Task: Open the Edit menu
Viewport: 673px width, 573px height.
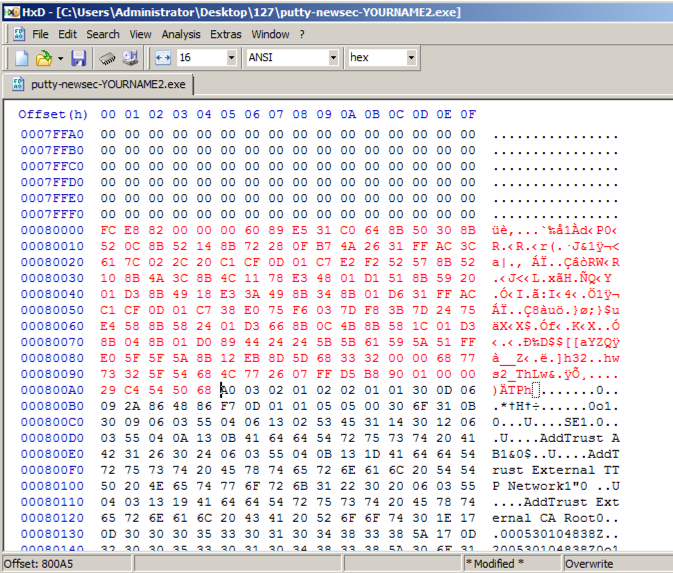Action: click(67, 34)
